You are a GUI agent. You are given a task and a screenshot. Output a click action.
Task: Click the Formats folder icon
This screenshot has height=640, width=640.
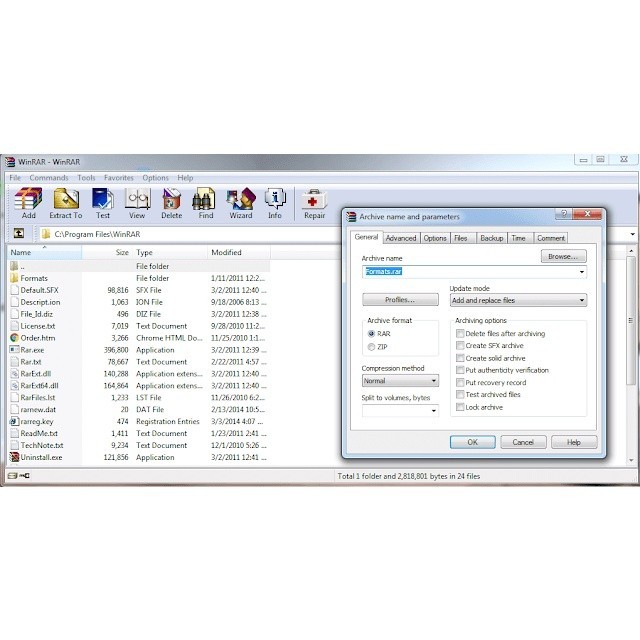(x=14, y=278)
